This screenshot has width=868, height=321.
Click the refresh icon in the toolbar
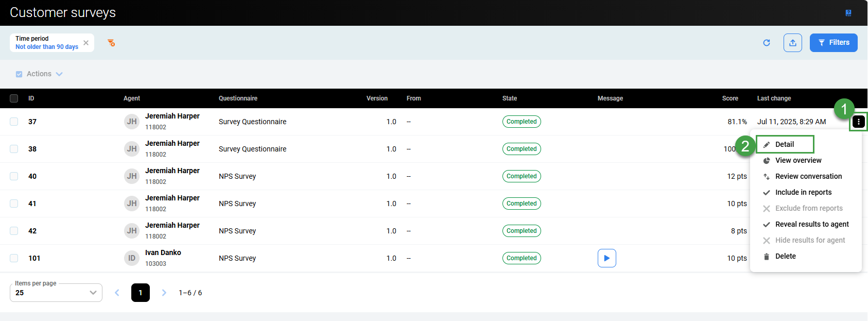[767, 43]
